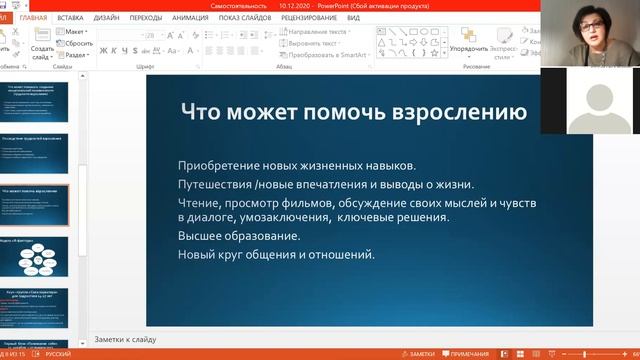Toggle text shadow S formatting

tap(135, 51)
